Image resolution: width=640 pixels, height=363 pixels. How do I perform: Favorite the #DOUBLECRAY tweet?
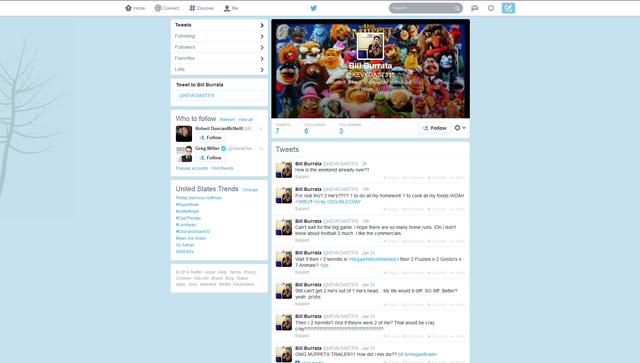437,209
